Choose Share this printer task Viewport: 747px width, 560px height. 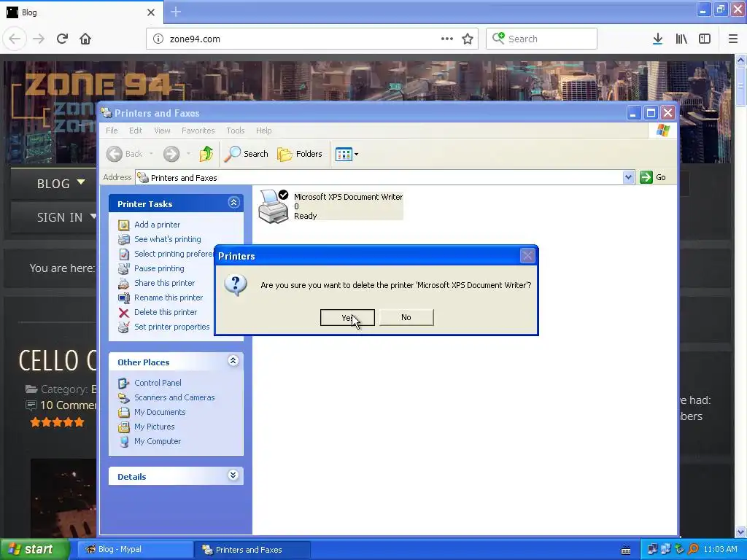point(164,283)
